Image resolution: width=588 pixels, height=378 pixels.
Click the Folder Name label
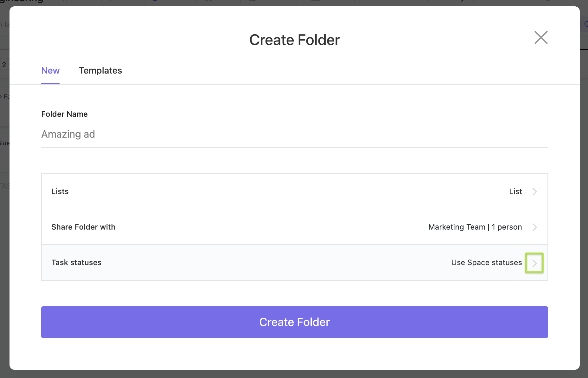point(64,114)
